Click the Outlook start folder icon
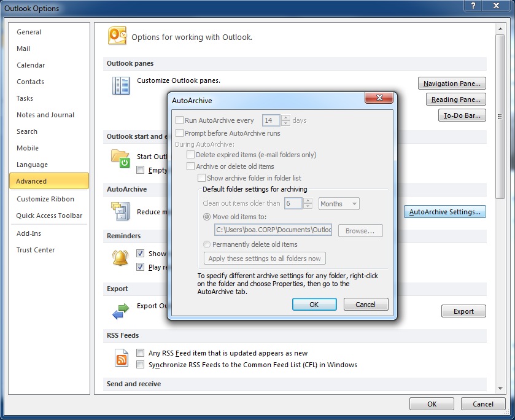Image resolution: width=515 pixels, height=420 pixels. 120,158
